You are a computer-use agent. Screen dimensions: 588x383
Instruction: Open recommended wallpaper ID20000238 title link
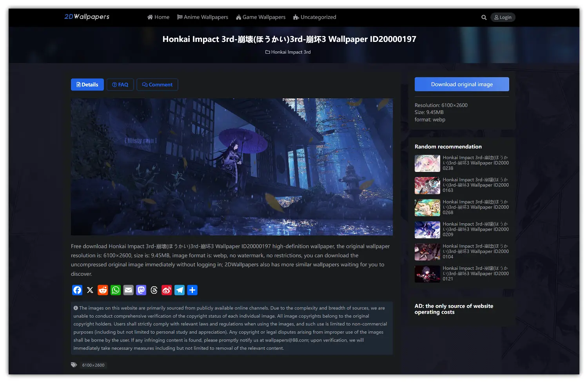pos(476,163)
